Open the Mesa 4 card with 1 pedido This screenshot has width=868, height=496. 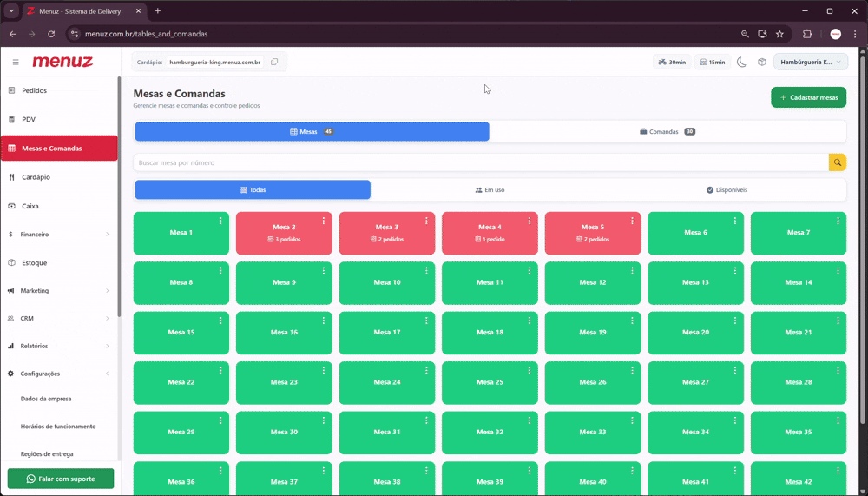[490, 234]
